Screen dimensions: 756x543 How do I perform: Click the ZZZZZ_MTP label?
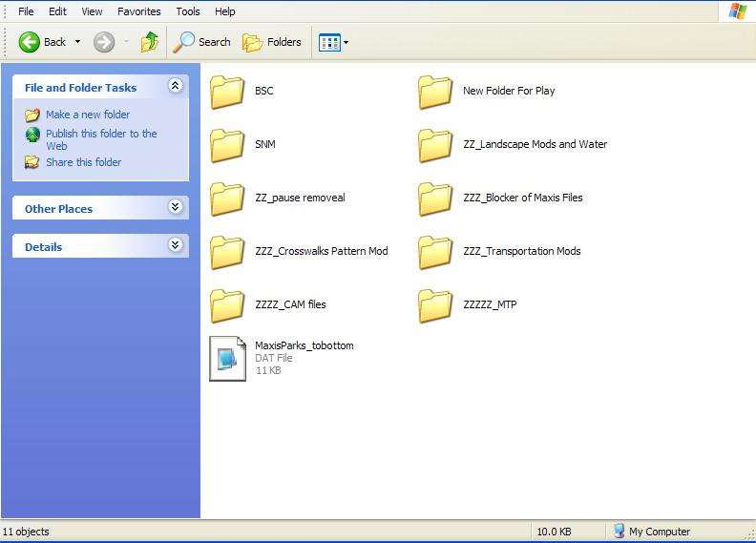(x=490, y=304)
